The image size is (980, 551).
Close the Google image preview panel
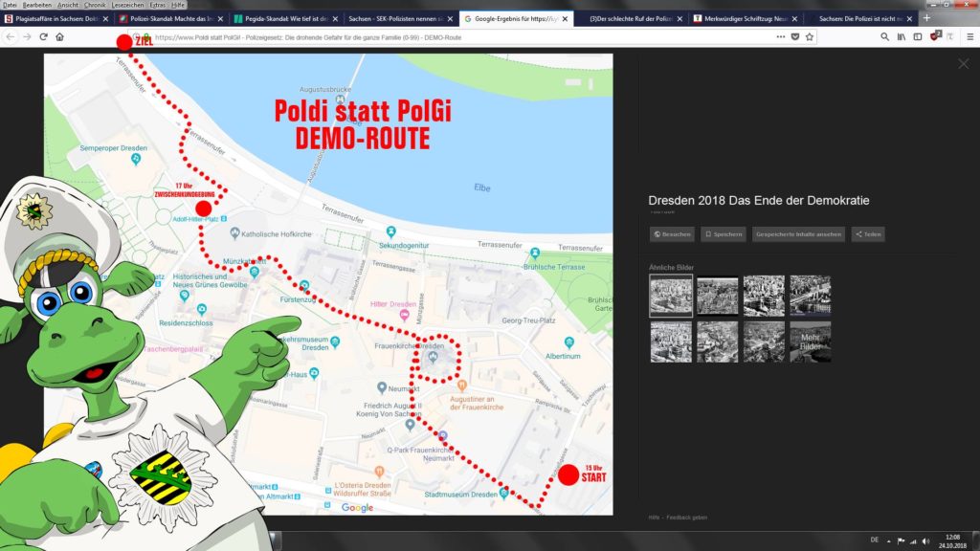tap(963, 64)
